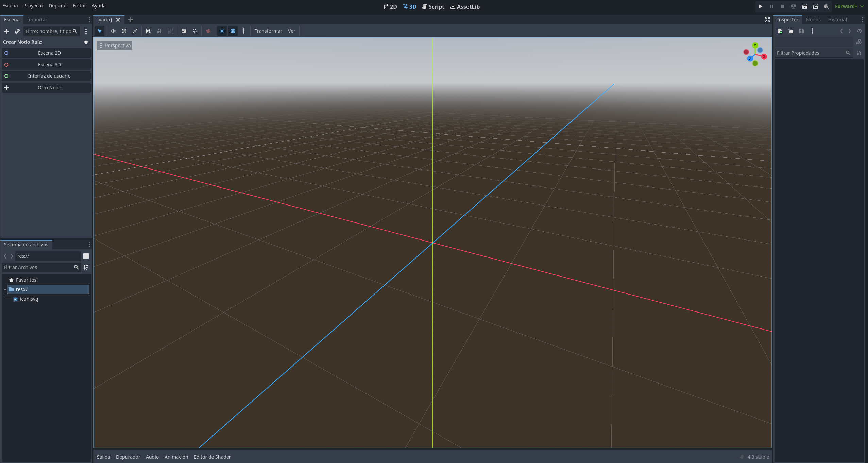
Task: Open Editor menu
Action: (x=79, y=6)
